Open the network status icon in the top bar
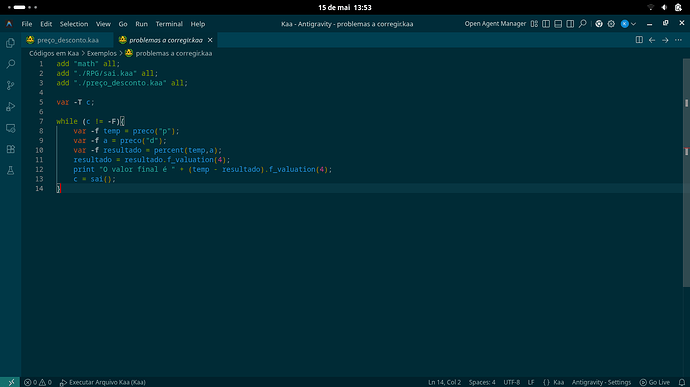Image resolution: width=690 pixels, height=387 pixels. (x=651, y=7)
